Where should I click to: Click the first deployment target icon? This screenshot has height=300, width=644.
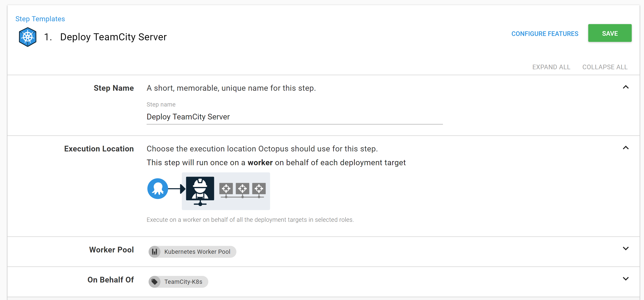pyautogui.click(x=226, y=188)
